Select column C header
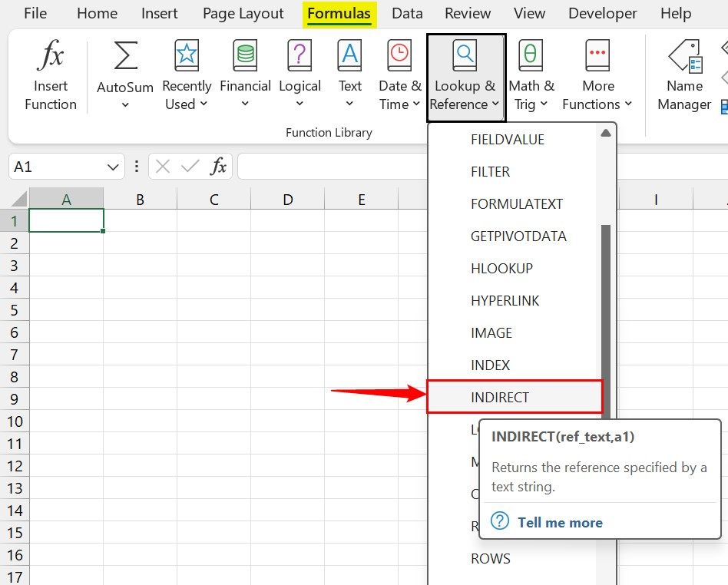This screenshot has height=585, width=728. click(214, 199)
